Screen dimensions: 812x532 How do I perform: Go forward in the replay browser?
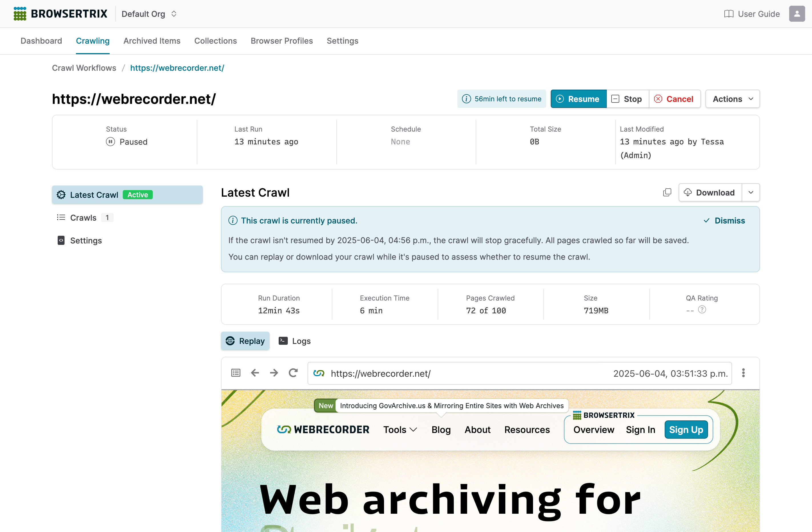(x=274, y=373)
